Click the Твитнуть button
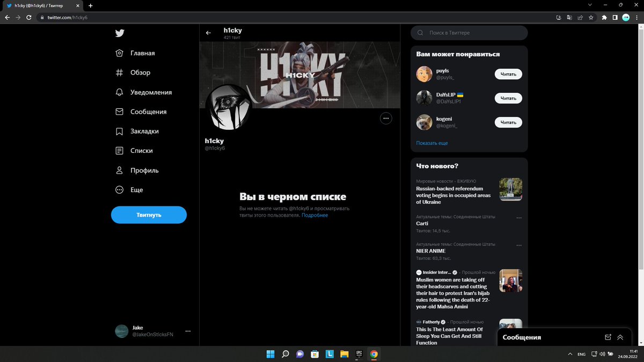This screenshot has height=362, width=644. pos(149,215)
